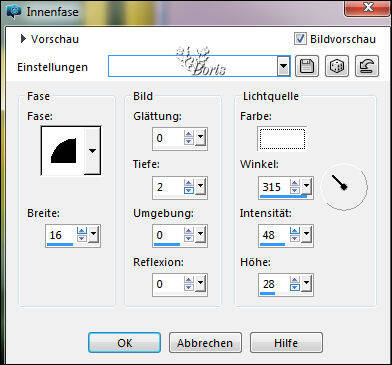Click the Hilfe button

(286, 343)
